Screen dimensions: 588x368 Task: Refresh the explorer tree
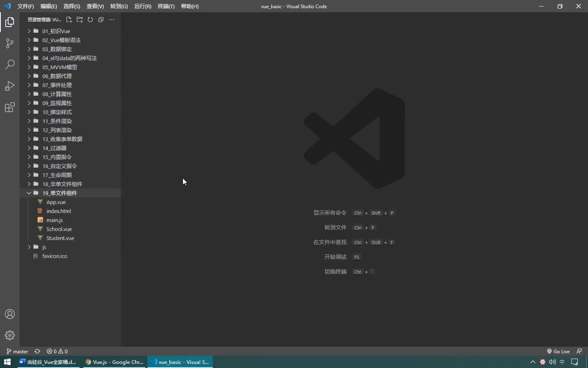[90, 20]
